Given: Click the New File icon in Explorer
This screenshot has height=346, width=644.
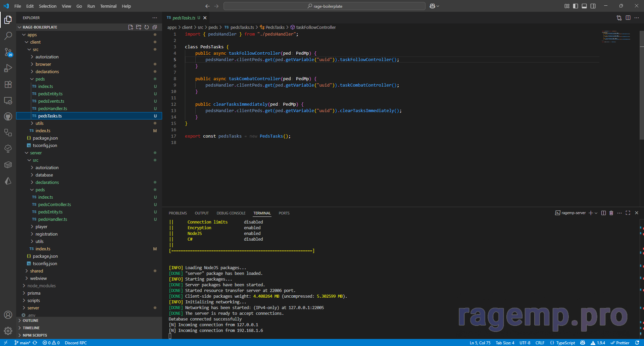Looking at the screenshot, I should (131, 27).
